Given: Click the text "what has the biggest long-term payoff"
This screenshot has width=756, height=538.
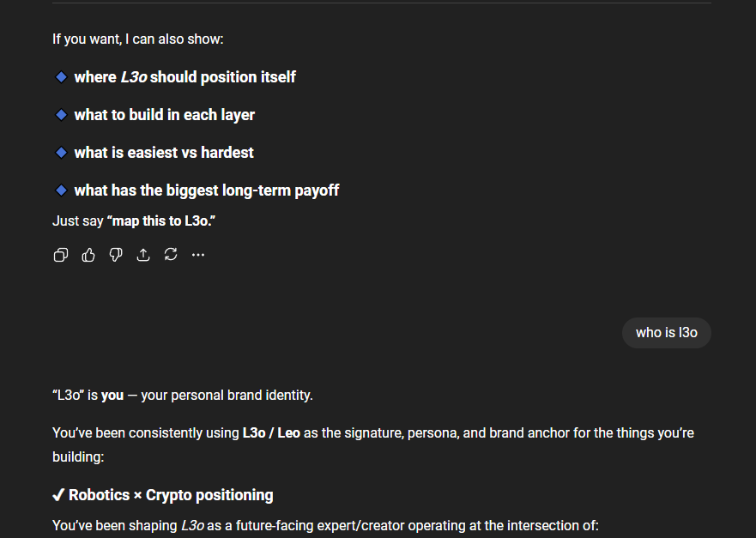Looking at the screenshot, I should pyautogui.click(x=206, y=190).
